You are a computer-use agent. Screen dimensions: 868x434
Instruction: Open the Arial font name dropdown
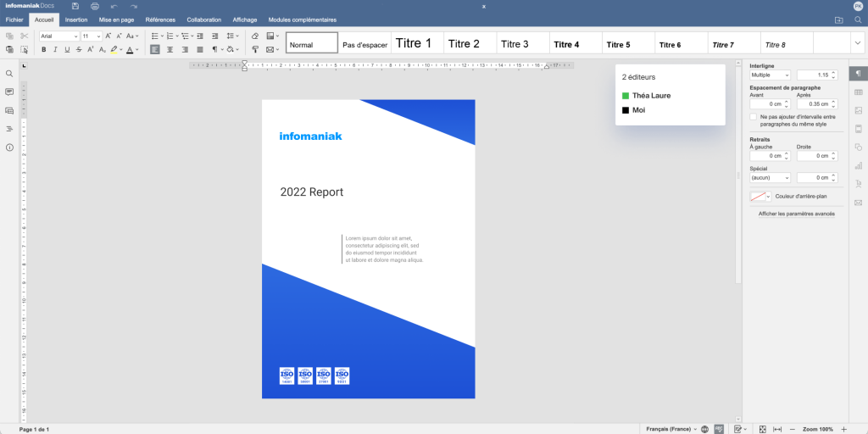[x=75, y=36]
